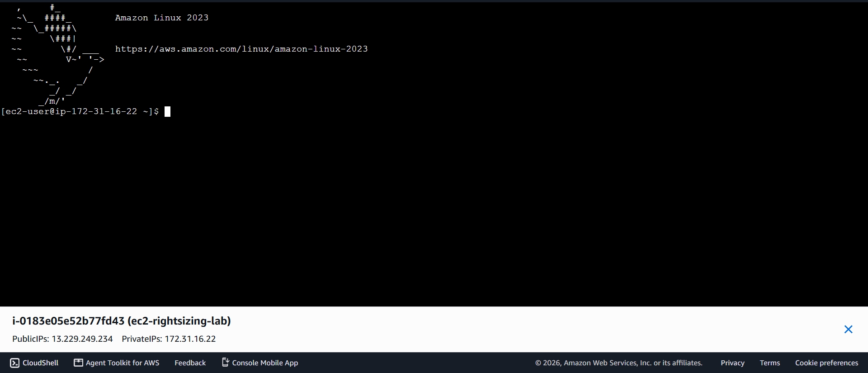
Task: Open the Terms link
Action: coord(769,363)
